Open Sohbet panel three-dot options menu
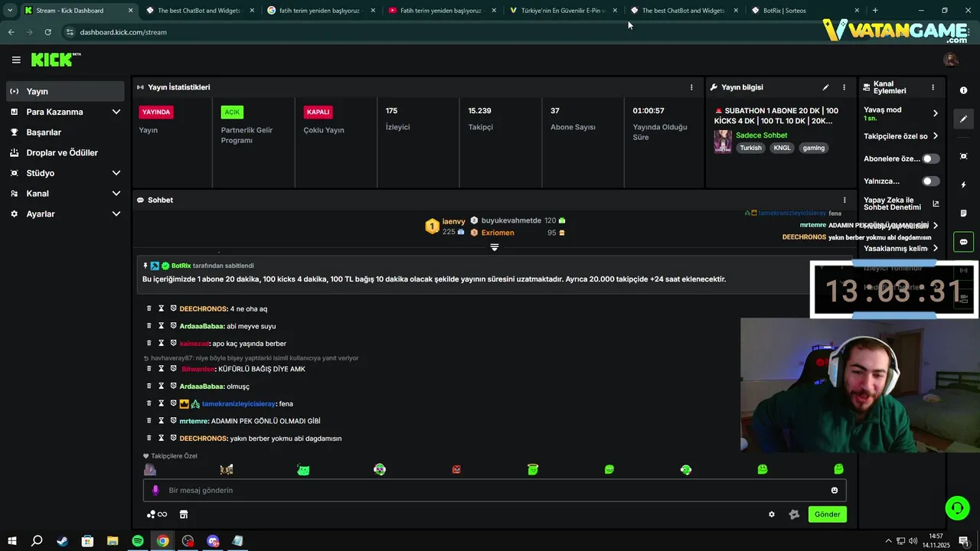The height and width of the screenshot is (551, 980). pyautogui.click(x=844, y=200)
